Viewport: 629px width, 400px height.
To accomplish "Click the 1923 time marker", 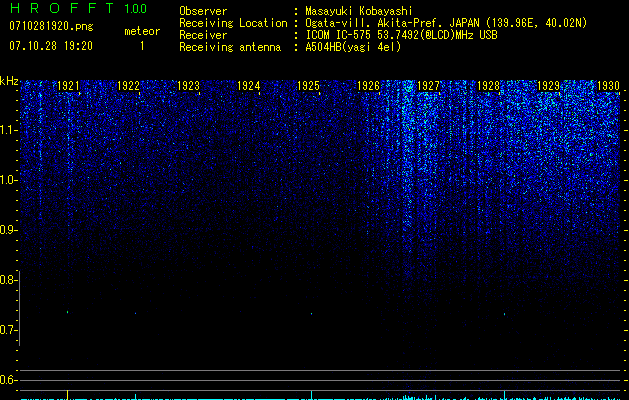I will 189,86.
